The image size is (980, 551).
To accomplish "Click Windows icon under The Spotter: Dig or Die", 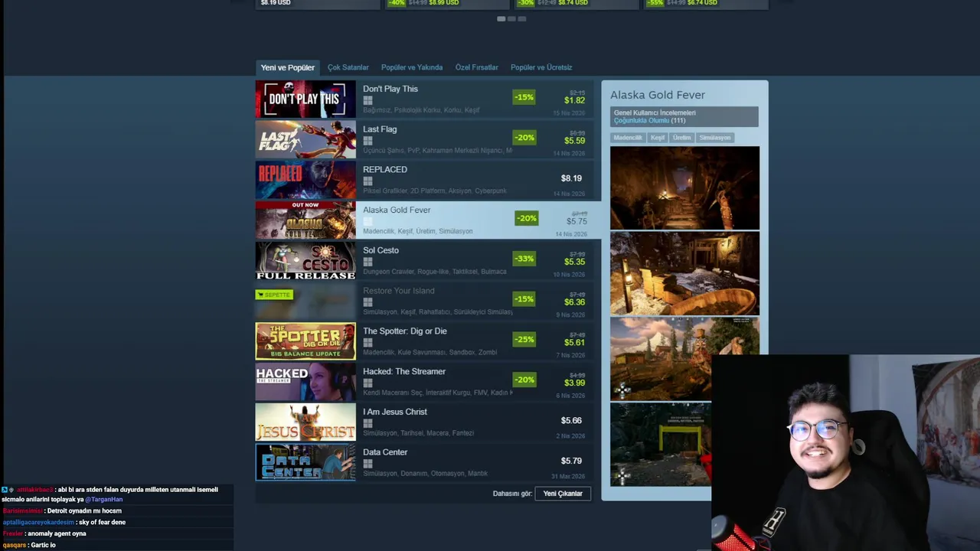I will (367, 343).
